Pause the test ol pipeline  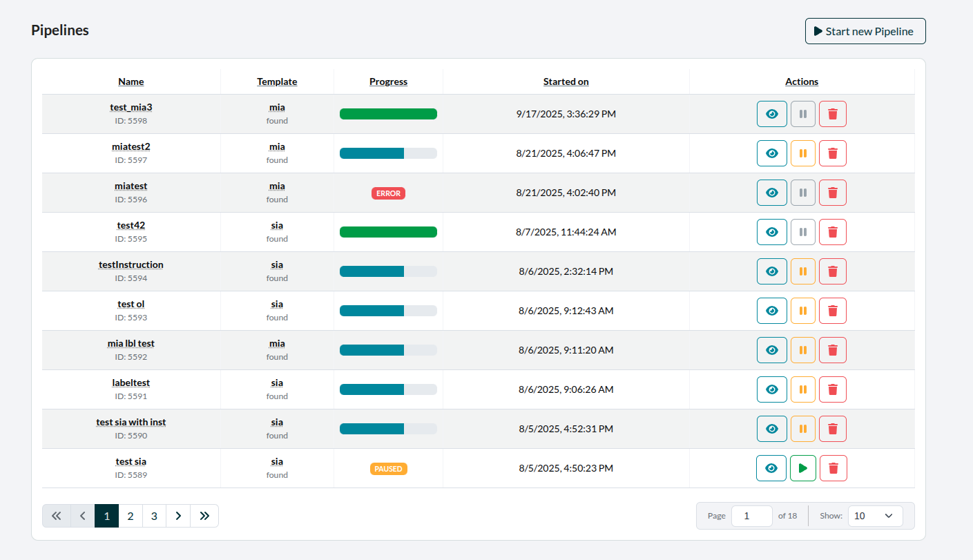coord(802,311)
